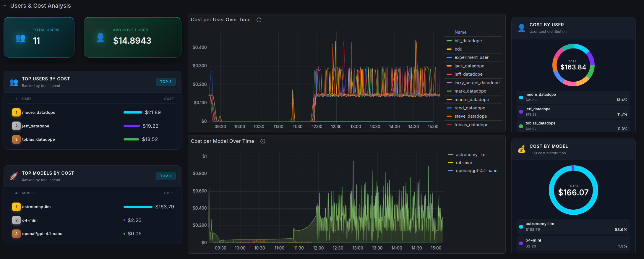
Task: Click rank 2 badge beside jeff_datadope in Top Users
Action: pyautogui.click(x=16, y=126)
